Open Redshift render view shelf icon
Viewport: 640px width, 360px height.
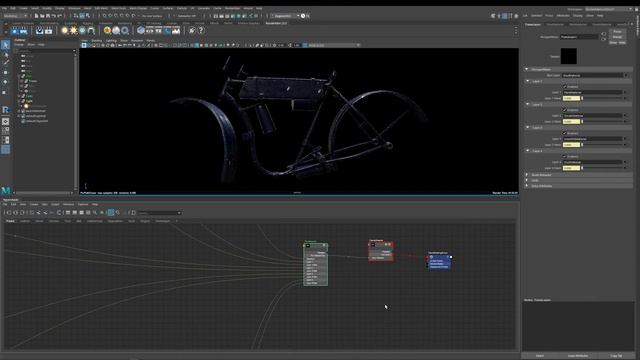[15, 31]
